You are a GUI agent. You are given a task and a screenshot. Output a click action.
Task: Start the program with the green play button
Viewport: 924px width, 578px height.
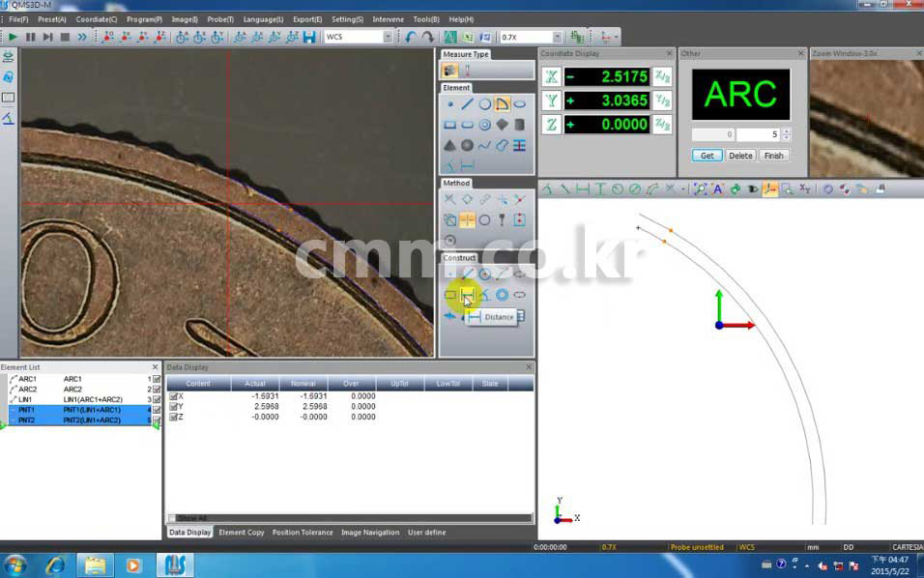point(13,37)
